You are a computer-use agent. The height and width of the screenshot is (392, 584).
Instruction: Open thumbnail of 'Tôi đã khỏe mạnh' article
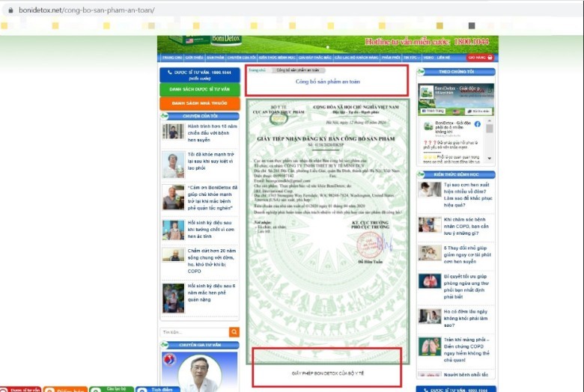click(x=173, y=165)
